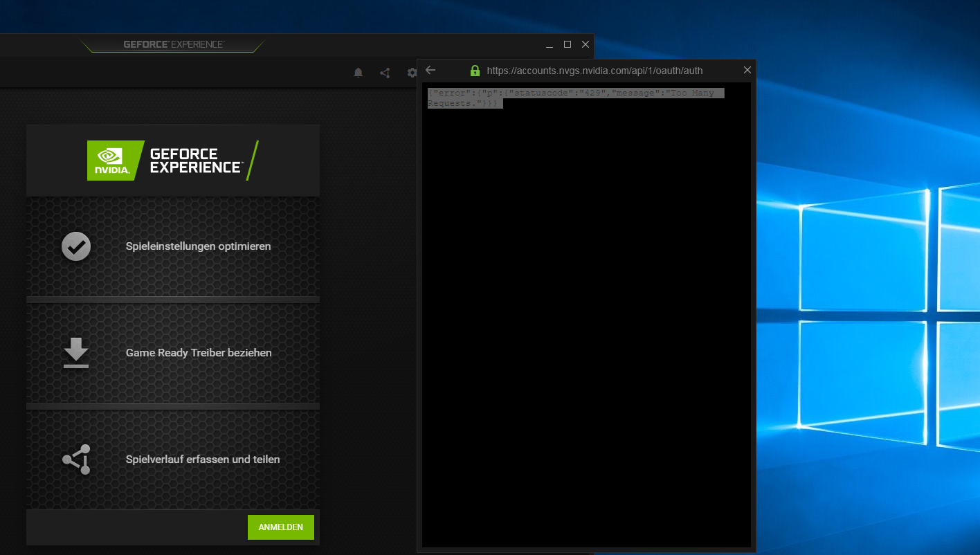Maximize the GeForce Experience window
This screenshot has height=555, width=980.
(568, 44)
